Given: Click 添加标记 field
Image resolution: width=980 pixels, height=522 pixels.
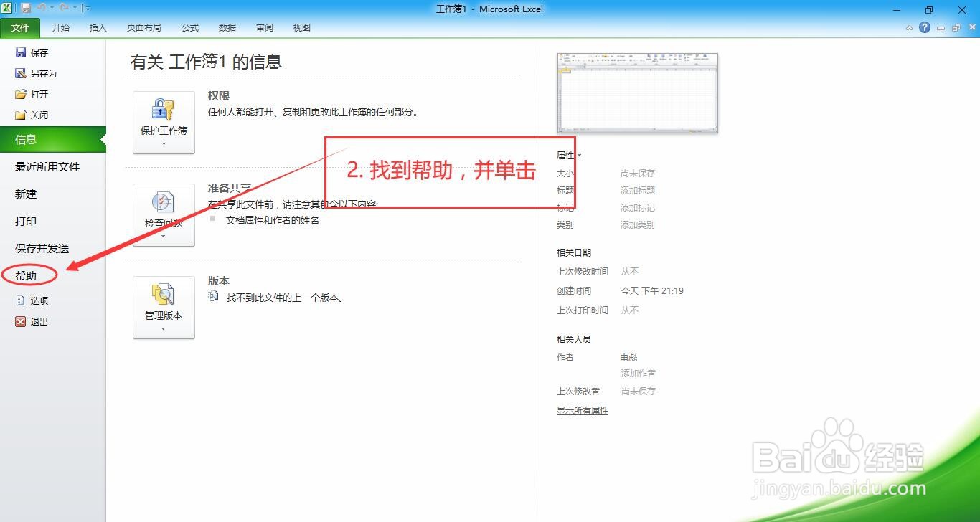Looking at the screenshot, I should pos(638,207).
